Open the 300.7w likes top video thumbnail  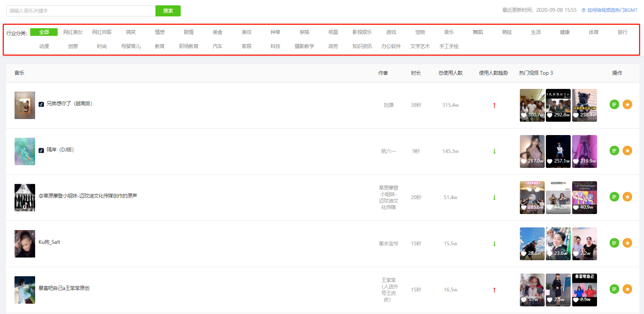click(x=532, y=105)
